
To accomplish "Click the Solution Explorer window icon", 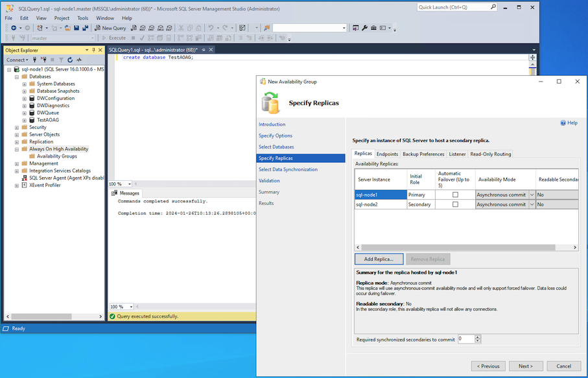I will pos(355,28).
